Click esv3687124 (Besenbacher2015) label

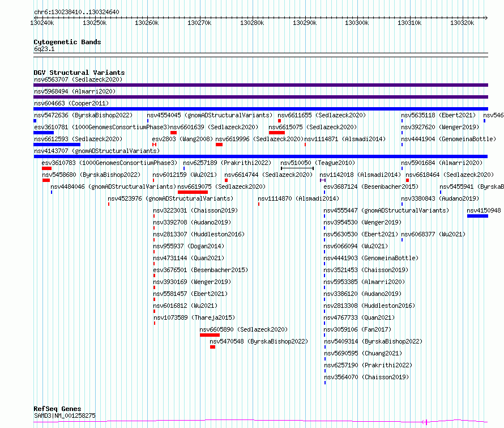click(371, 187)
